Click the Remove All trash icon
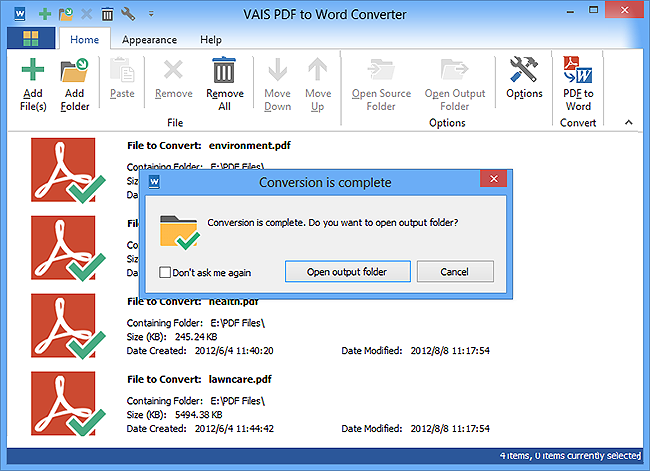The height and width of the screenshot is (471, 650). pos(224,70)
